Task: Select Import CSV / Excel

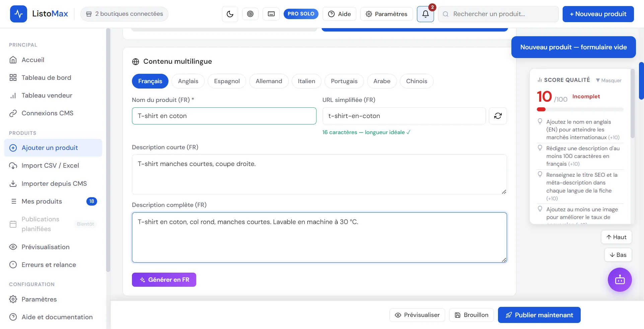Action: pos(53,165)
